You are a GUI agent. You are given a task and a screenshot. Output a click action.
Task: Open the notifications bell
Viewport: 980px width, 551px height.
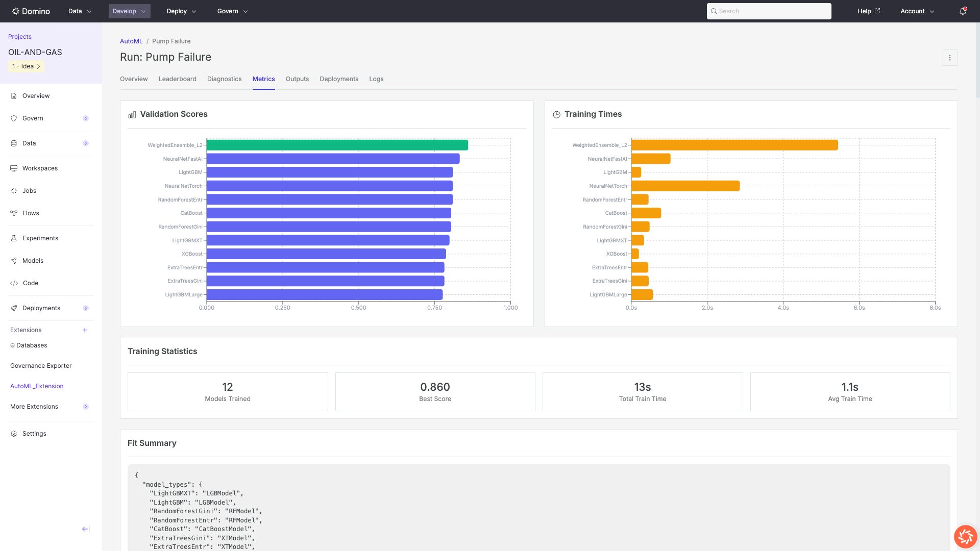coord(963,11)
